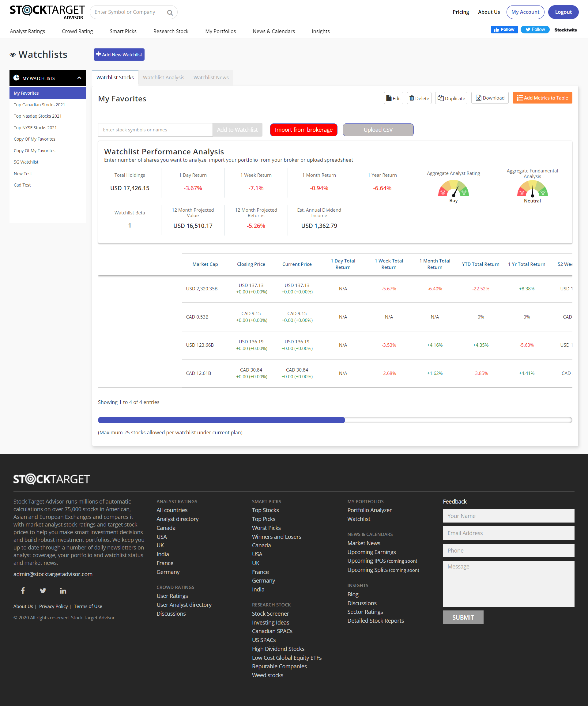Open the footer Facebook icon
This screenshot has height=706, width=588.
(x=23, y=591)
